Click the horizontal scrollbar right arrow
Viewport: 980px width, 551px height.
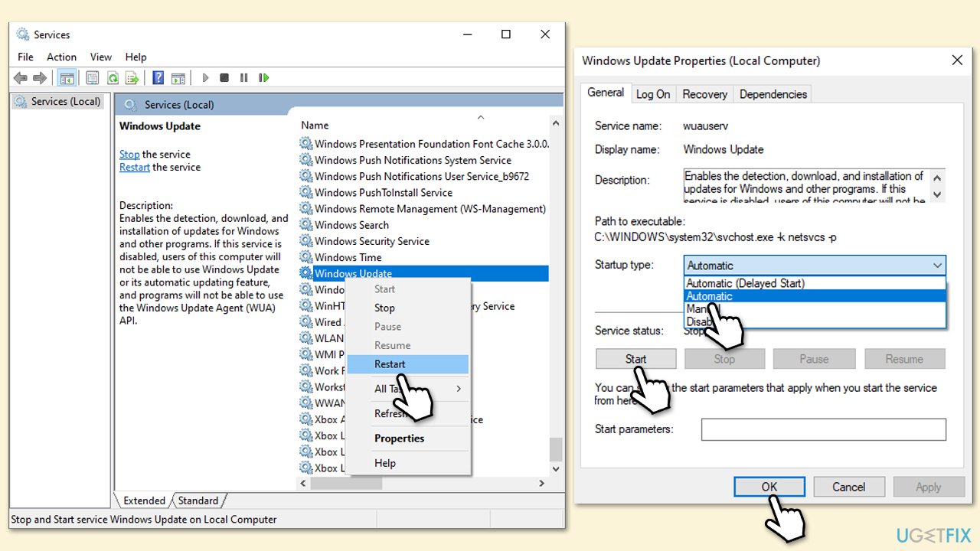(x=541, y=484)
